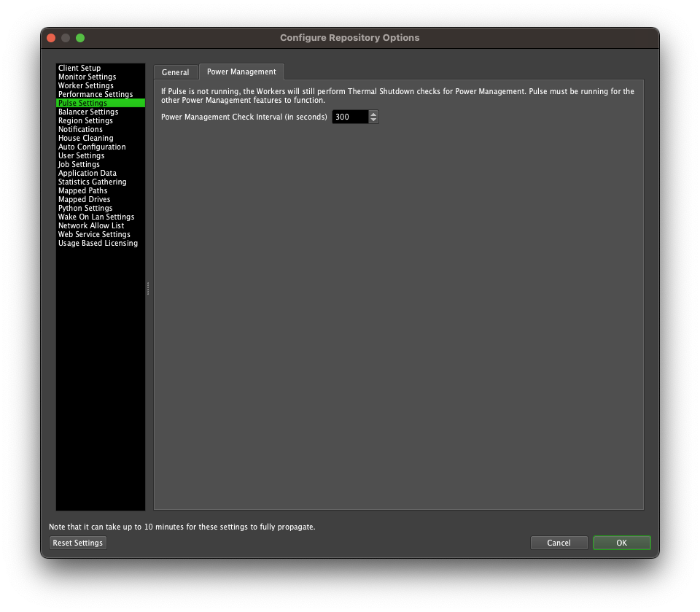Click the splitter handle beside the category list
This screenshot has height=612, width=700.
148,289
